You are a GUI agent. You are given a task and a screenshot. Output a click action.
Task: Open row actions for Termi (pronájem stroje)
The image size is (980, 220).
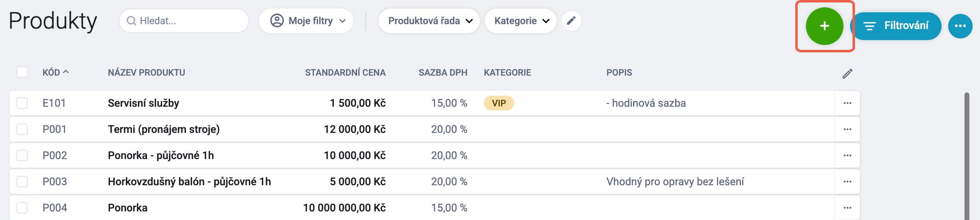tap(847, 129)
